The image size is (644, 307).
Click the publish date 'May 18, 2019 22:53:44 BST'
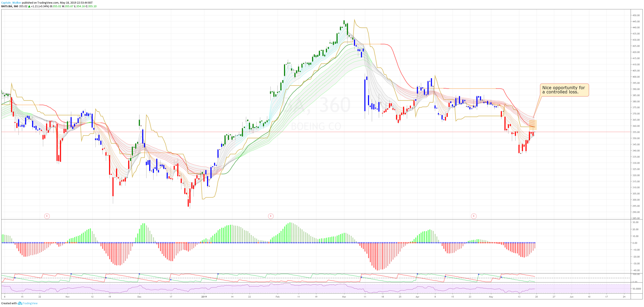tap(76, 3)
